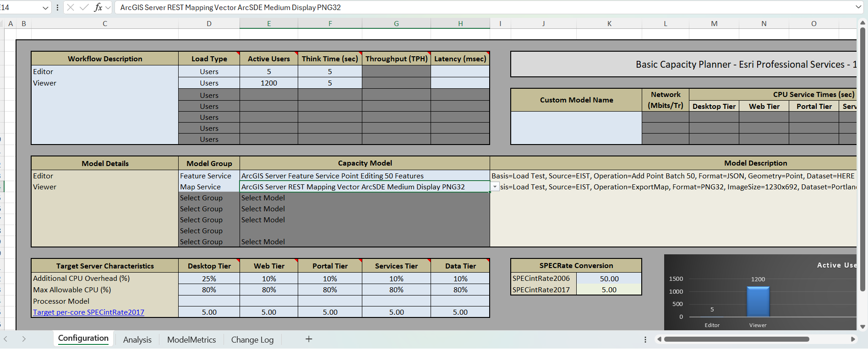This screenshot has height=349, width=868.
Task: Click the Custom Model Name header
Action: click(576, 100)
